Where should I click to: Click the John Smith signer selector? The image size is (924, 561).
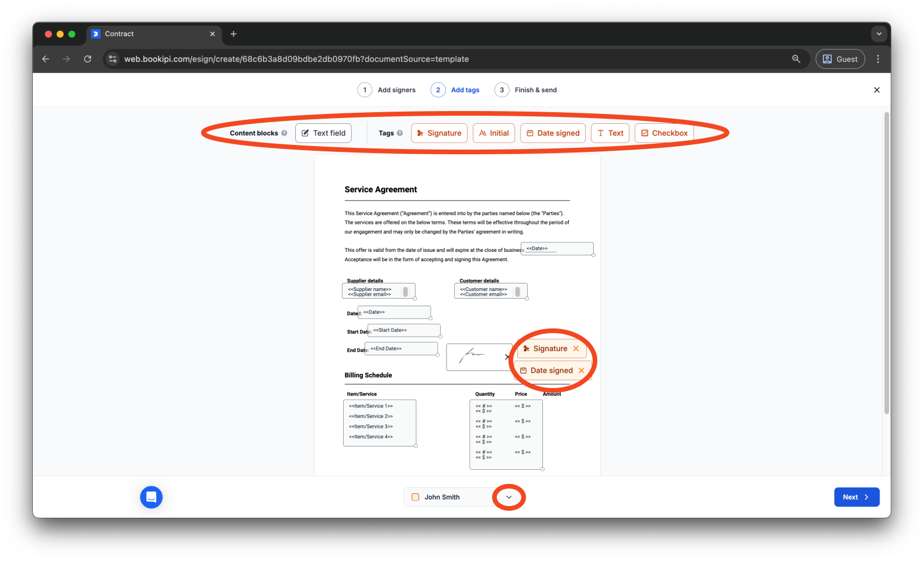click(x=461, y=497)
